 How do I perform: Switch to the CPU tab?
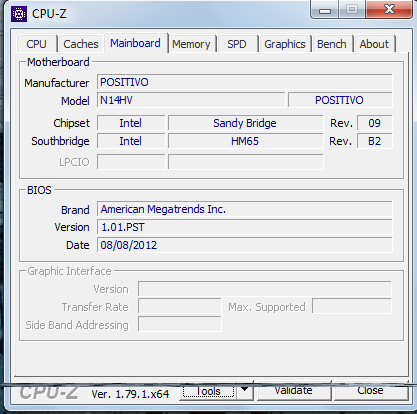pos(36,44)
